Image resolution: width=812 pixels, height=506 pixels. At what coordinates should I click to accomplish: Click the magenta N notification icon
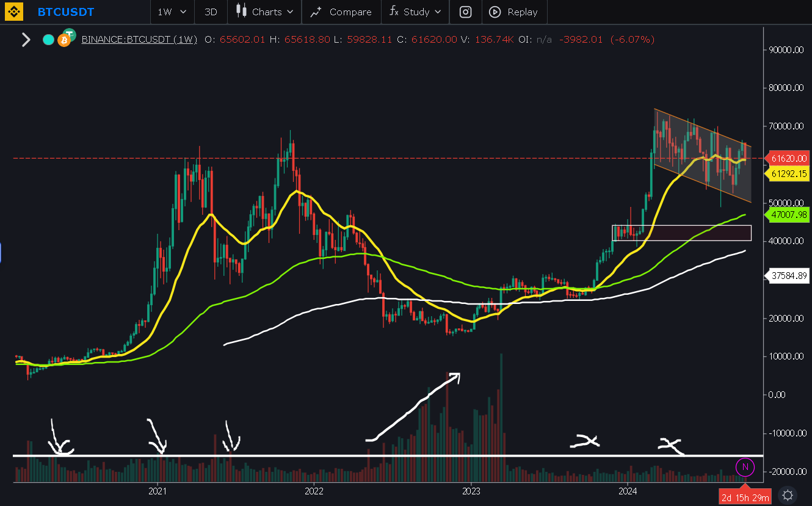click(x=745, y=467)
